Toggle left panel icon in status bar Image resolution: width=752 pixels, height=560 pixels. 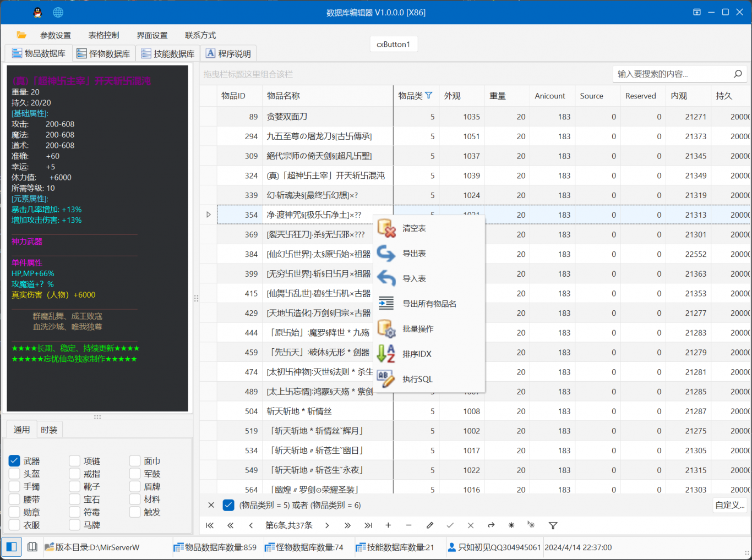[x=12, y=547]
